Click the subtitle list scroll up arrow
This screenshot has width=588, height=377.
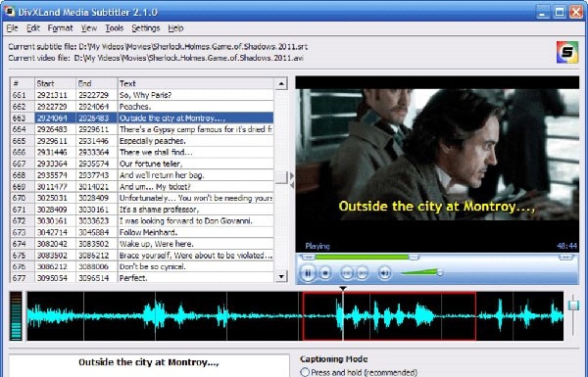(x=281, y=83)
